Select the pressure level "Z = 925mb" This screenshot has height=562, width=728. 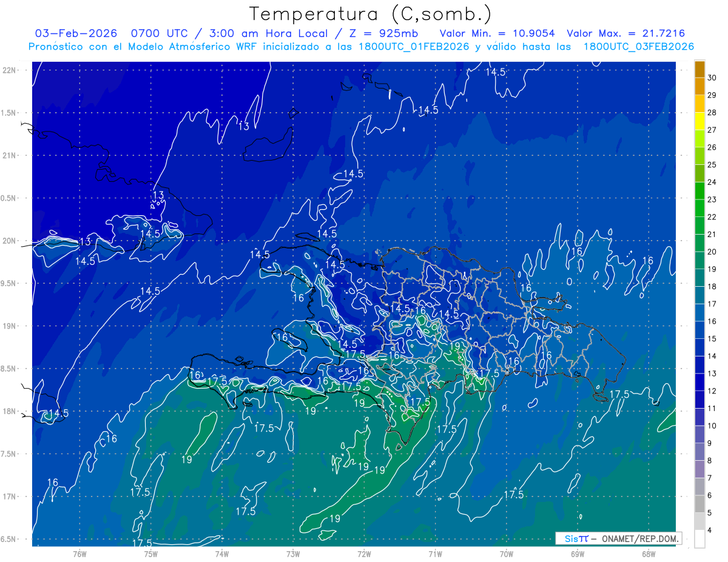382,33
